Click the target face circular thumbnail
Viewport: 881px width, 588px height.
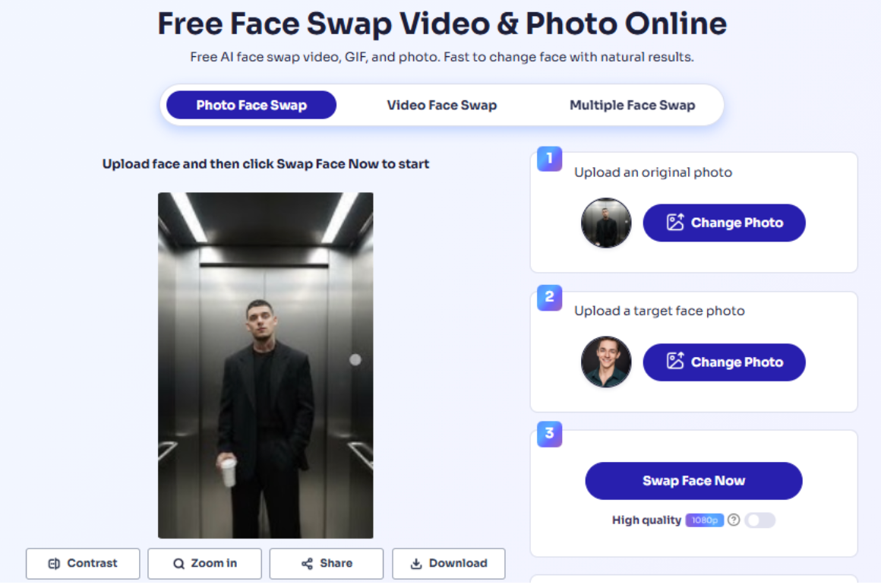606,362
